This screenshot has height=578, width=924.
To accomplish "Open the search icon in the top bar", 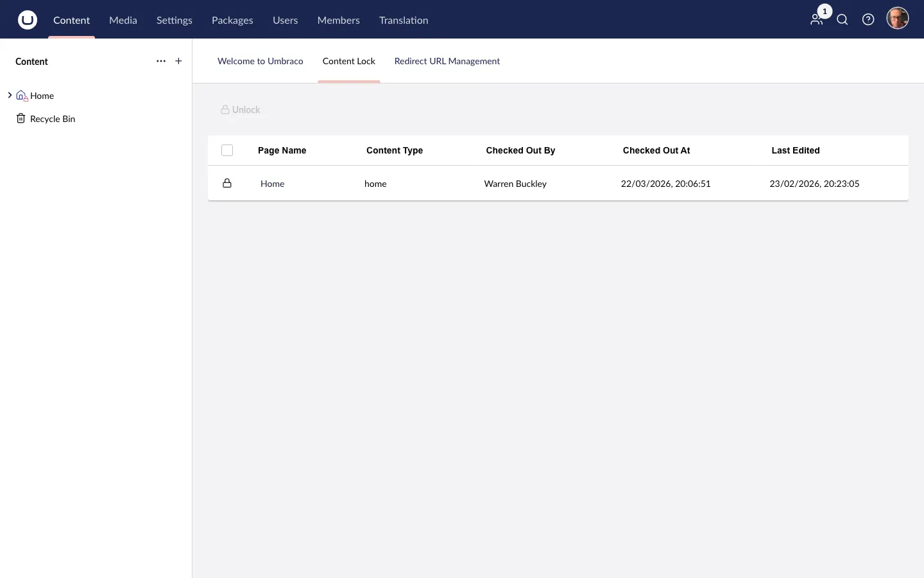I will (x=842, y=19).
